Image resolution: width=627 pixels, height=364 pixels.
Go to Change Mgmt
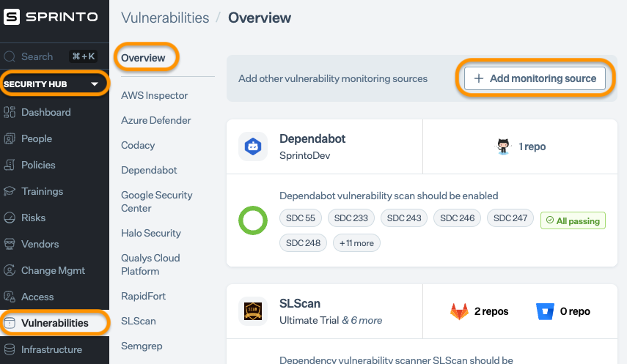[x=54, y=270]
